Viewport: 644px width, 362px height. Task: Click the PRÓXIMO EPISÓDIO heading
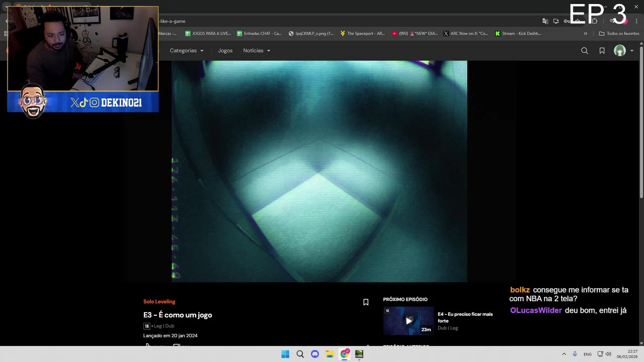[x=405, y=299]
